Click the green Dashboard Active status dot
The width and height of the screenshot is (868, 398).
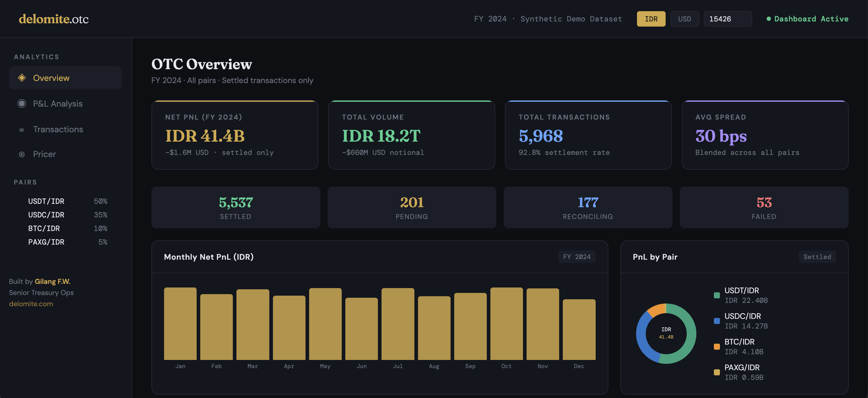pyautogui.click(x=770, y=19)
